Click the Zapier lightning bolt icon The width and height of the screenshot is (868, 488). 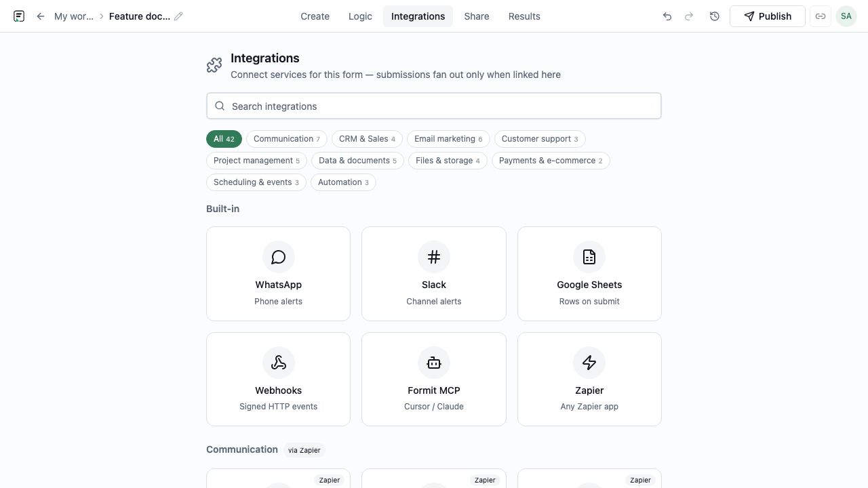tap(589, 363)
